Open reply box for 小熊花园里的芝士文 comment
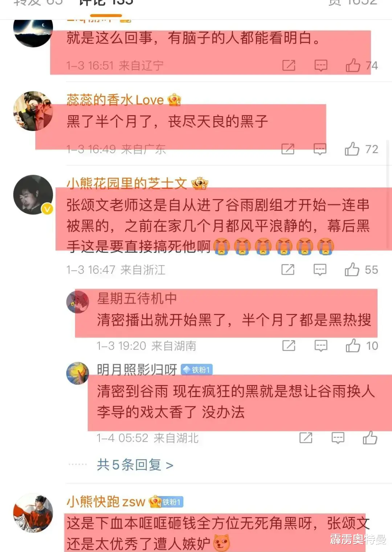392x552 pixels. click(x=320, y=270)
